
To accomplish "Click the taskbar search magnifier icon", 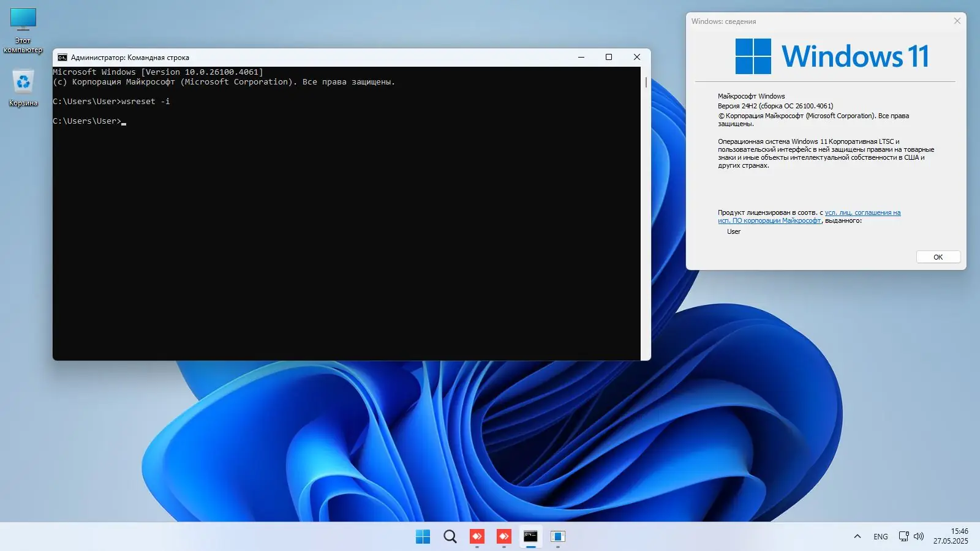I will [x=450, y=537].
